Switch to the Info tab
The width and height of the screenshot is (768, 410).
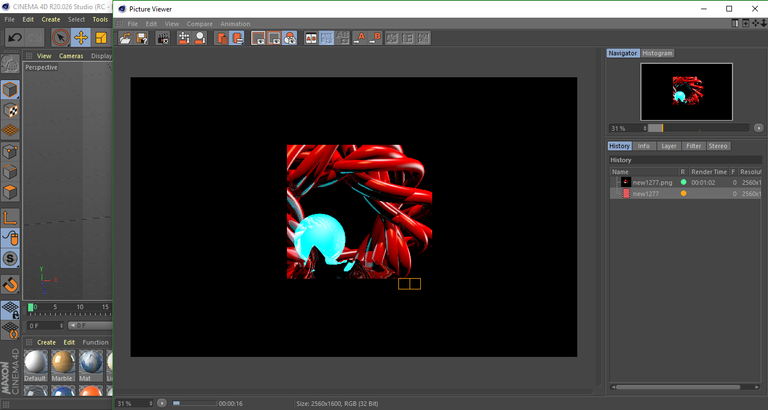(644, 146)
